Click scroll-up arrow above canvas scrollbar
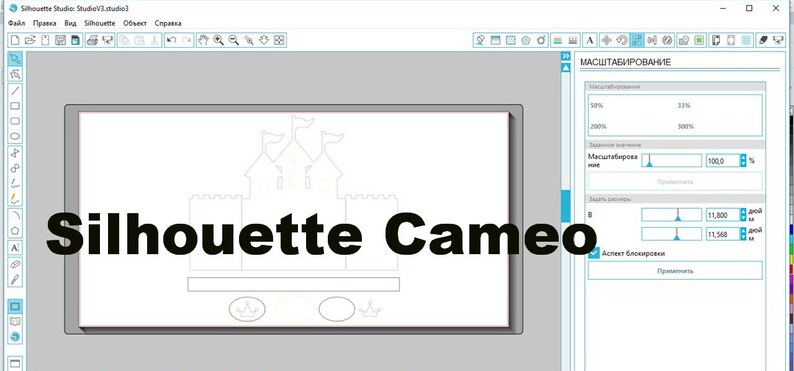The height and width of the screenshot is (371, 794). click(566, 67)
